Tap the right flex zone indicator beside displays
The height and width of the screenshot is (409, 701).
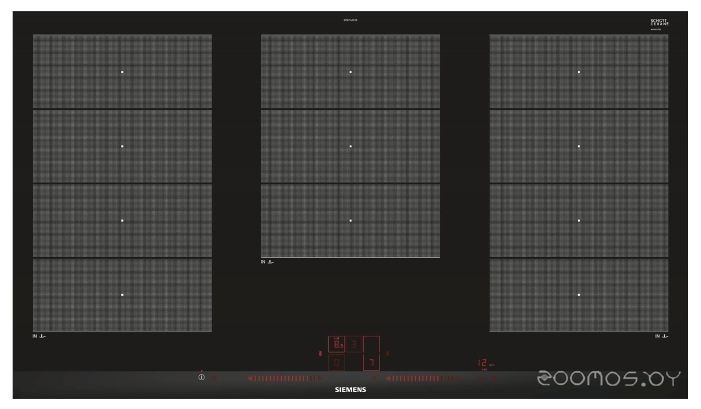coord(388,354)
